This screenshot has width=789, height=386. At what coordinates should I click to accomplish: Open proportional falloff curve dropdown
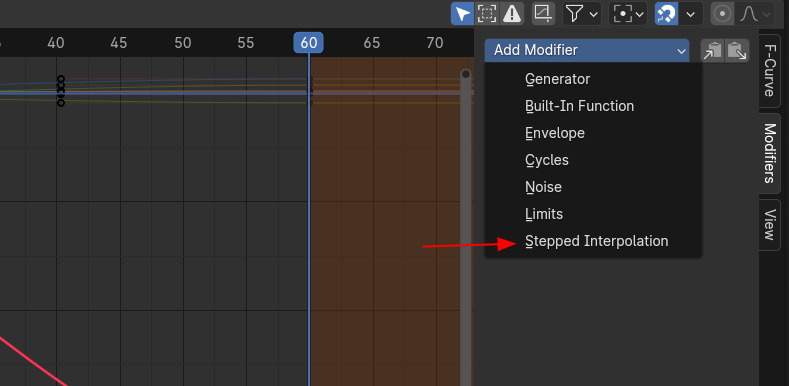point(755,14)
